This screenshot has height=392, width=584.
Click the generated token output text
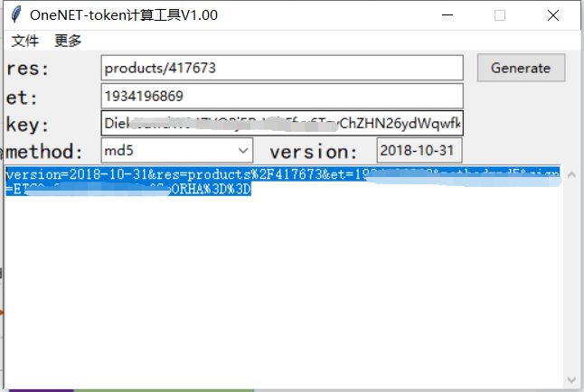[282, 182]
